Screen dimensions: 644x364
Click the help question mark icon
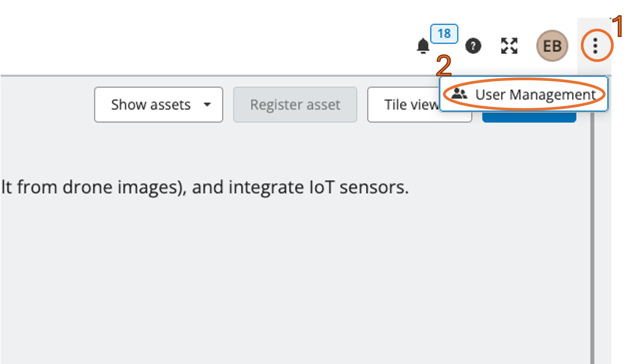tap(473, 46)
